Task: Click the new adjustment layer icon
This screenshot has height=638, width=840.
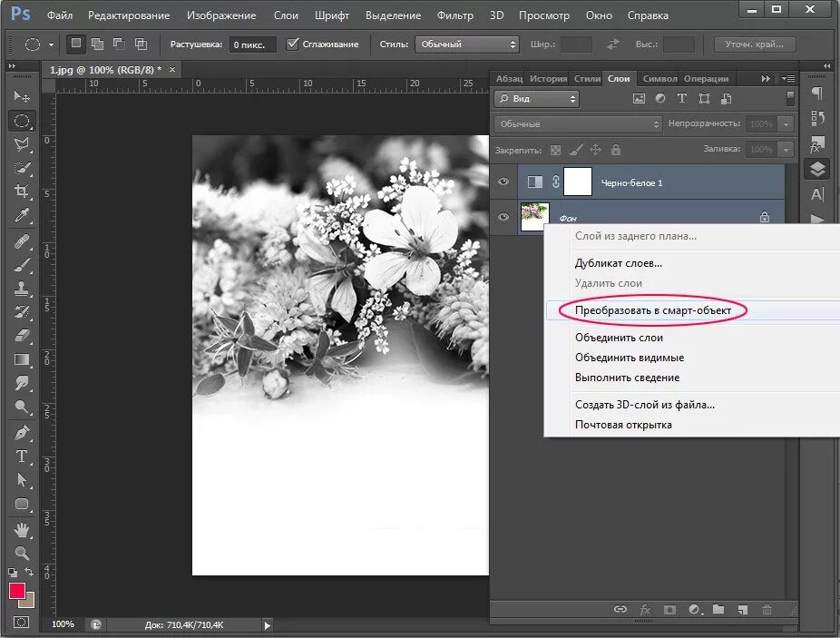Action: pos(695,610)
